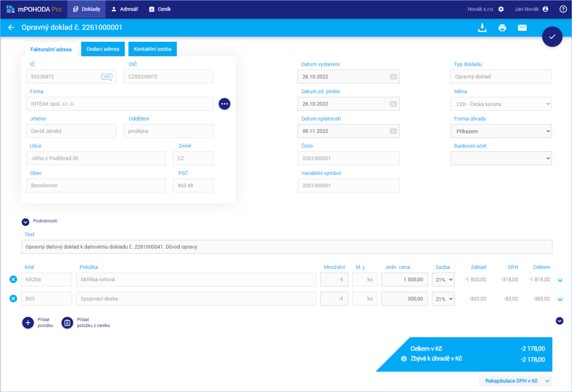Click the Oddělení field prodejna

click(168, 131)
